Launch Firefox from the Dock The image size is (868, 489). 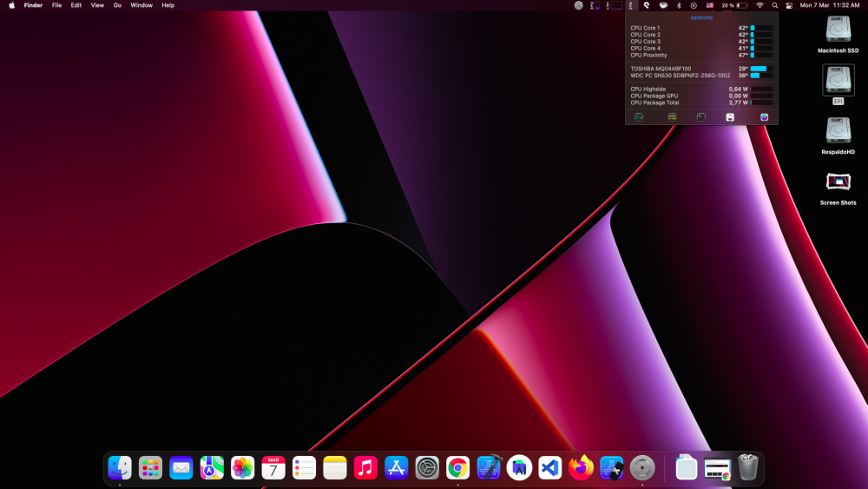point(581,468)
